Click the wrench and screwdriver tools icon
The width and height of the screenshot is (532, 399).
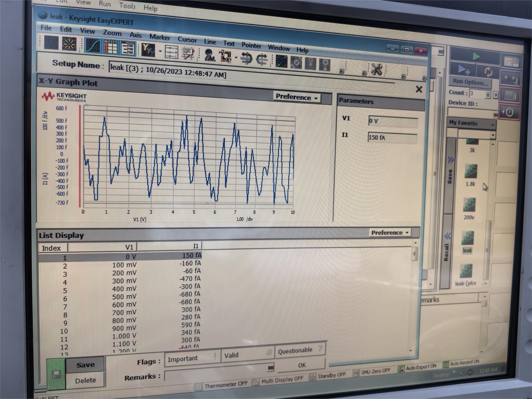tap(377, 69)
